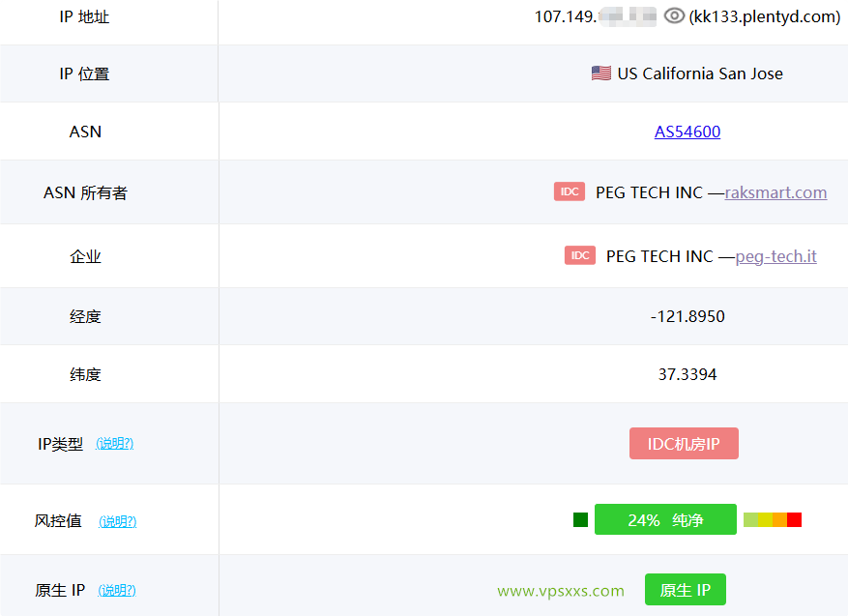Viewport: 848px width, 616px height.
Task: Click the green 原生 IP button
Action: tap(685, 589)
